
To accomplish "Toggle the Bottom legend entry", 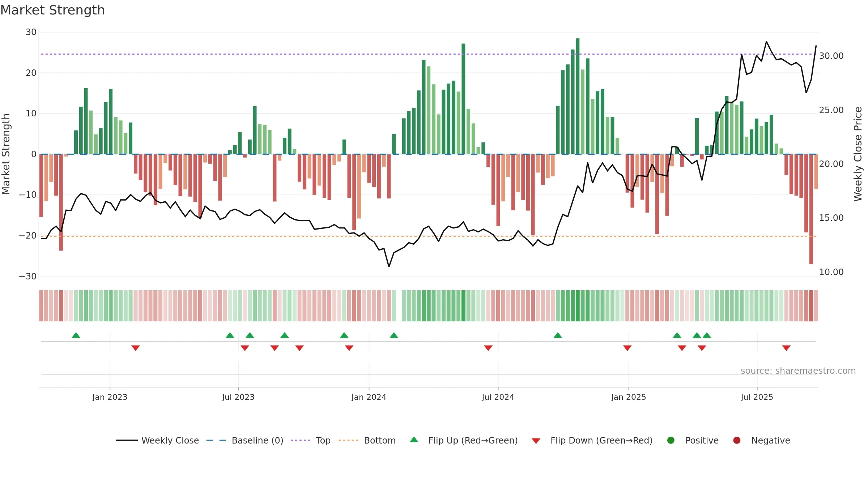I will tap(367, 440).
